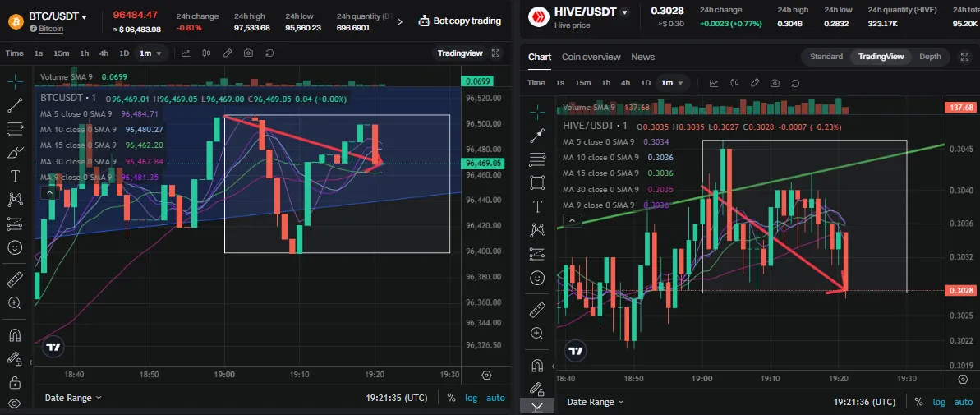Click BTC time zone 19:21:35 (UTC)
Screen dimensions: 980x415
tap(398, 398)
